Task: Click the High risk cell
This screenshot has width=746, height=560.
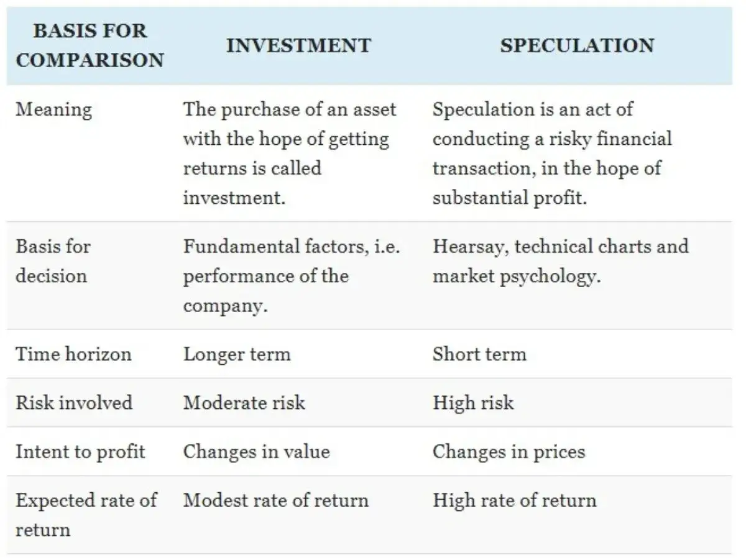Action: pos(473,403)
